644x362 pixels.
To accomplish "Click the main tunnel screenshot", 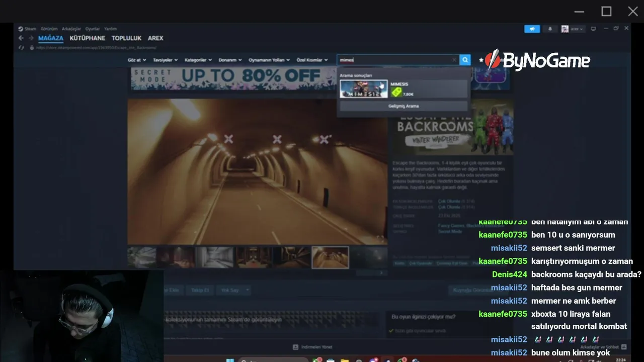I will (x=257, y=171).
